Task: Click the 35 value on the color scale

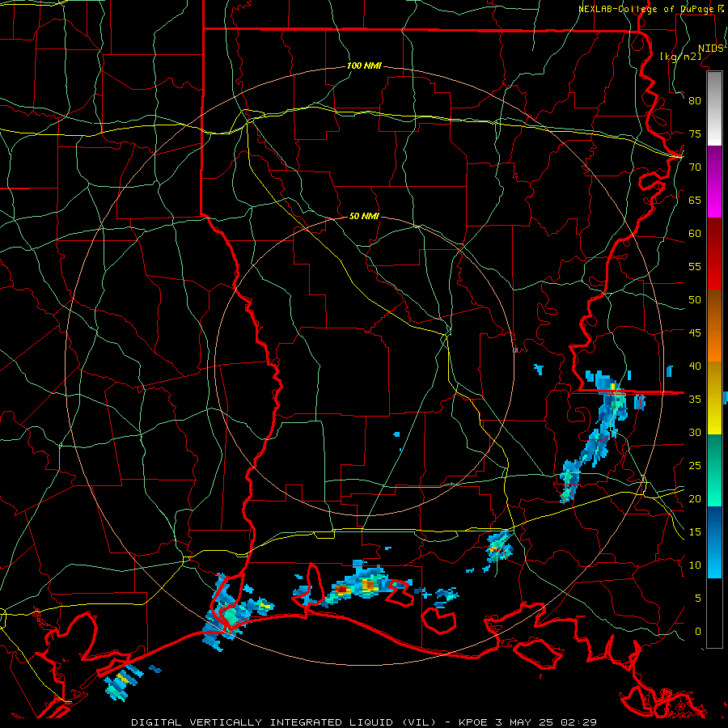Action: (x=695, y=400)
